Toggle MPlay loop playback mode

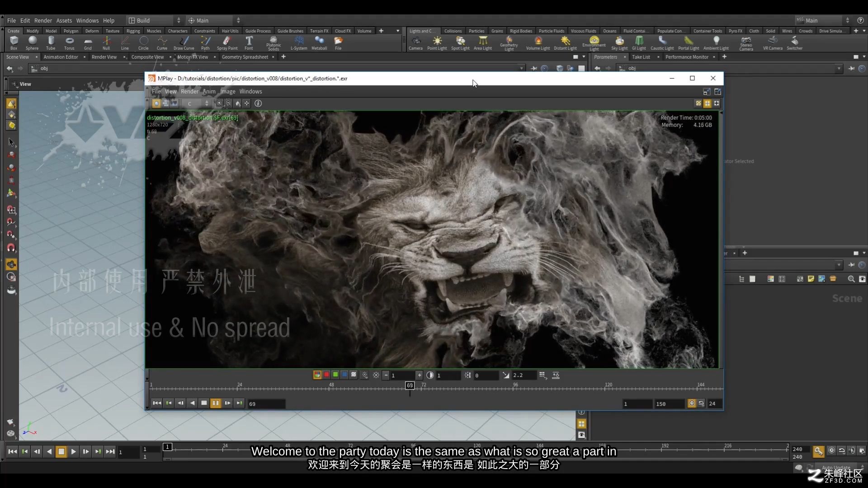[701, 403]
